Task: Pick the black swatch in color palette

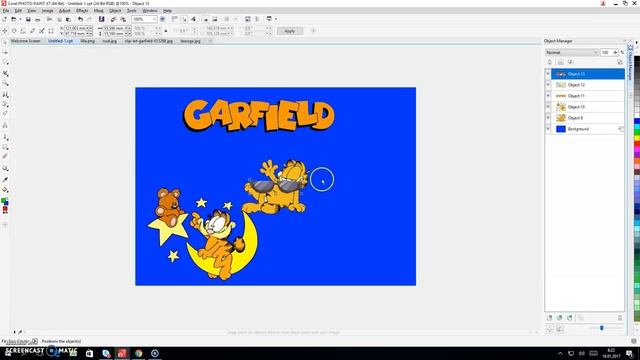Action: pyautogui.click(x=637, y=60)
